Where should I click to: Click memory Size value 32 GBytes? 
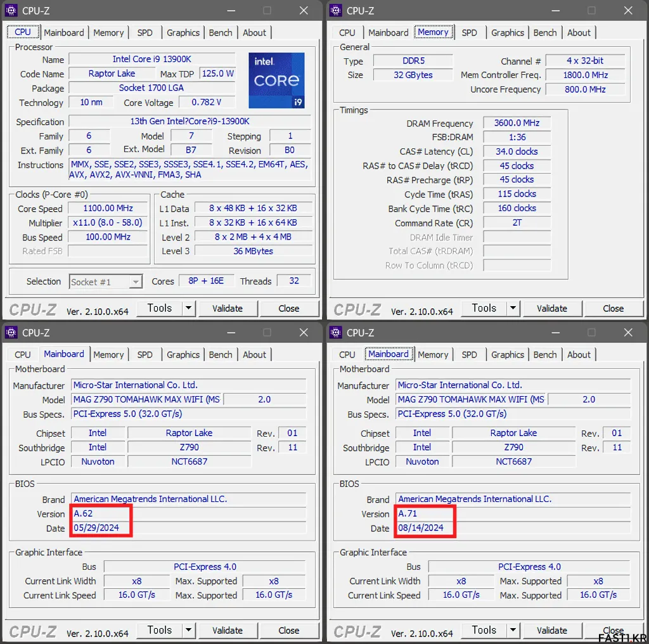click(413, 75)
